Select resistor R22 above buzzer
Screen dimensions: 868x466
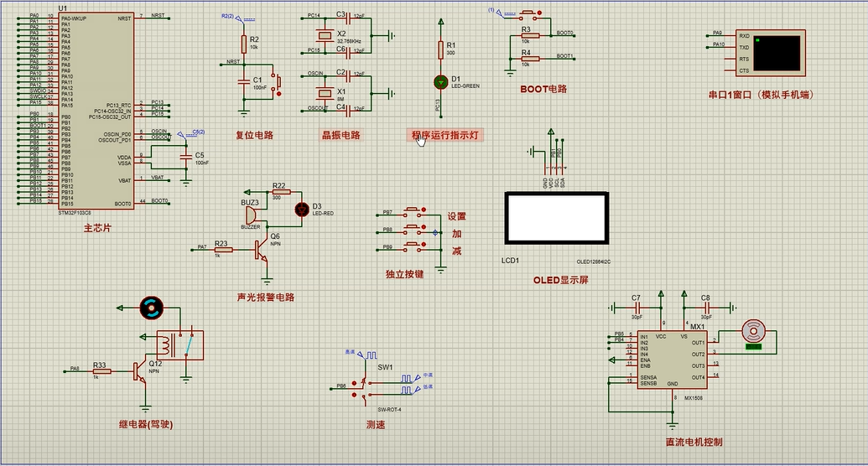pyautogui.click(x=279, y=192)
